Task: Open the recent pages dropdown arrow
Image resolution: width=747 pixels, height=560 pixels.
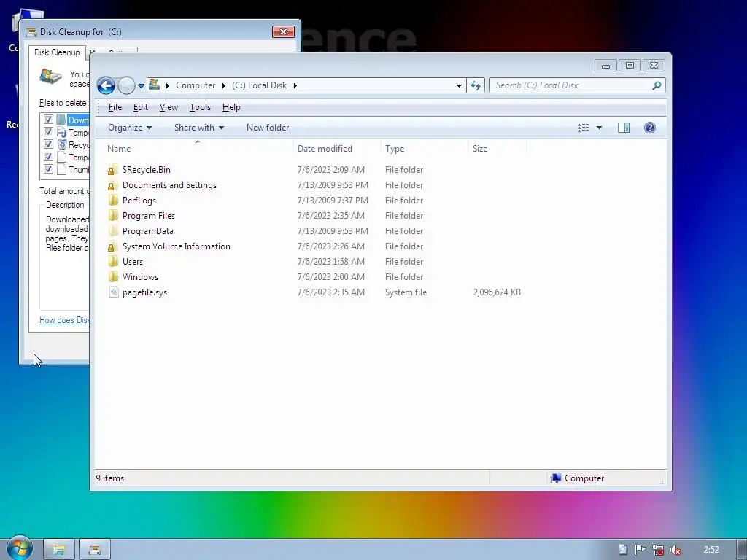Action: click(x=141, y=86)
